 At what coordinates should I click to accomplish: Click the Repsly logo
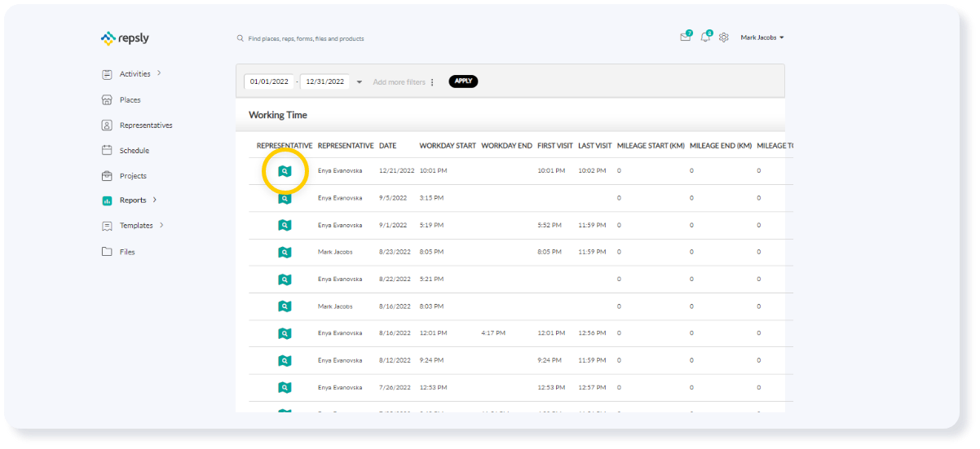tap(124, 38)
